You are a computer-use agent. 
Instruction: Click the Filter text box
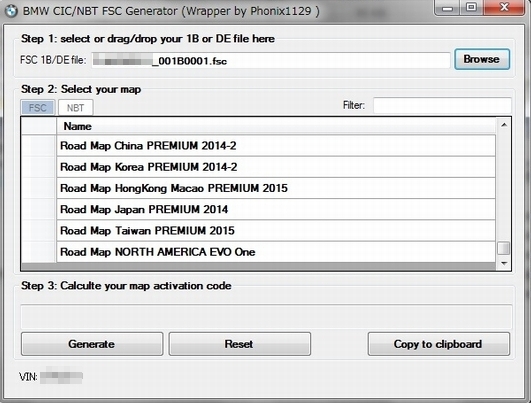click(x=442, y=105)
